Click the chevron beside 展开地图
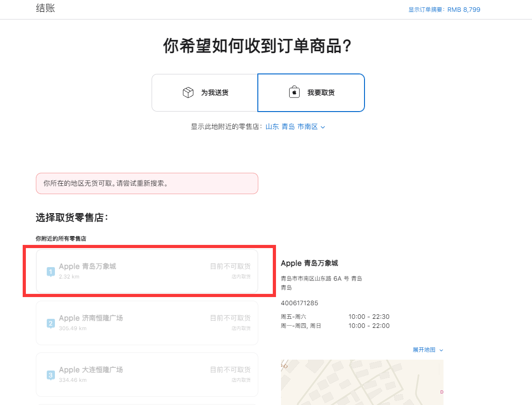The width and height of the screenshot is (532, 405). tap(441, 350)
